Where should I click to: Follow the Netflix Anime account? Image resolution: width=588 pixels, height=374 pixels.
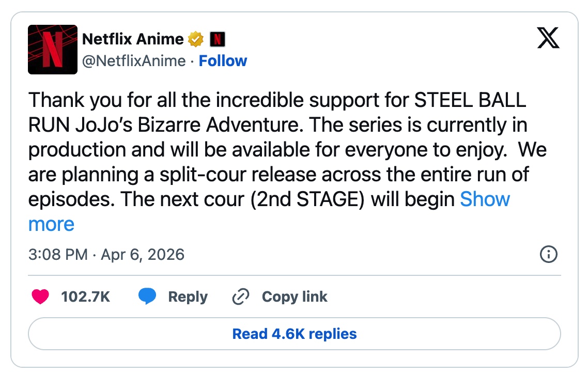click(223, 61)
